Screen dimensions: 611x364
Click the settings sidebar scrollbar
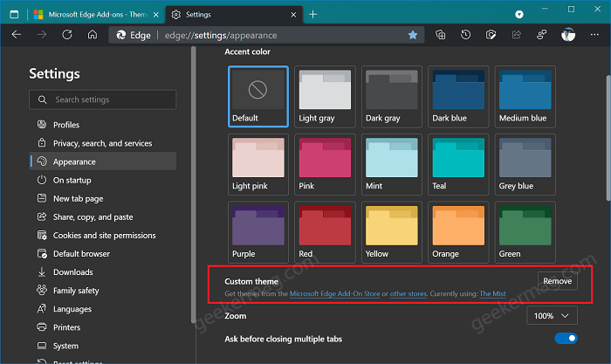pyautogui.click(x=193, y=185)
